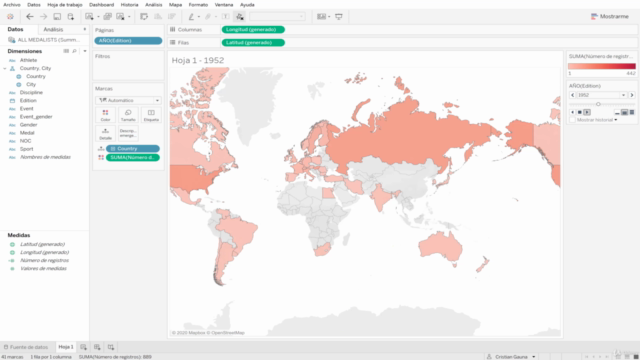Click the Latitud (generado) pill in Filas

253,42
